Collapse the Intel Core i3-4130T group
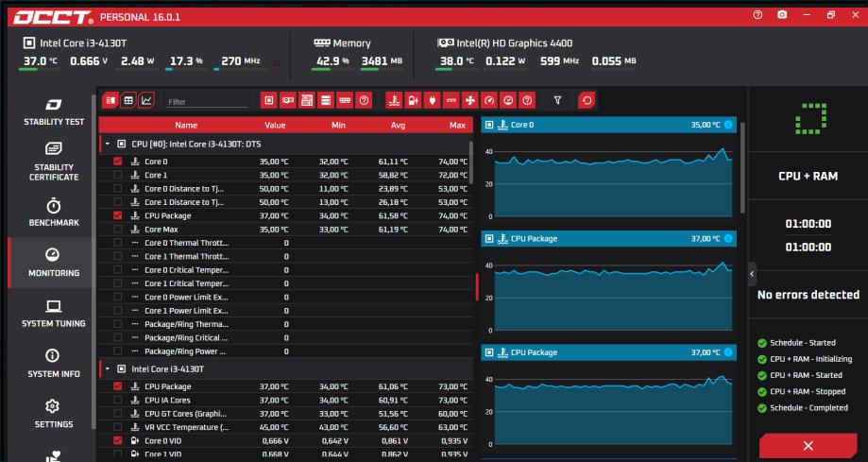This screenshot has height=462, width=868. tap(108, 368)
